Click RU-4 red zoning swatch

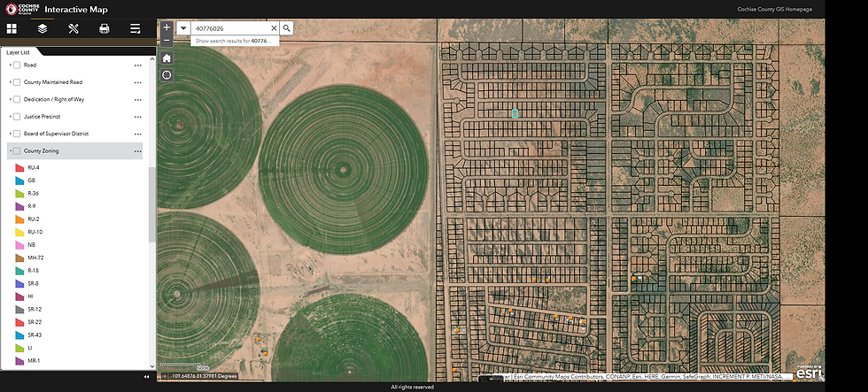tap(19, 167)
